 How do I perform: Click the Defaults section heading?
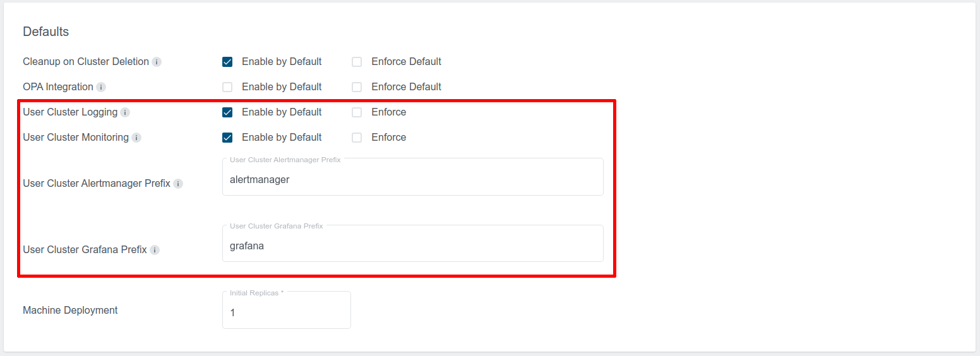tap(46, 32)
